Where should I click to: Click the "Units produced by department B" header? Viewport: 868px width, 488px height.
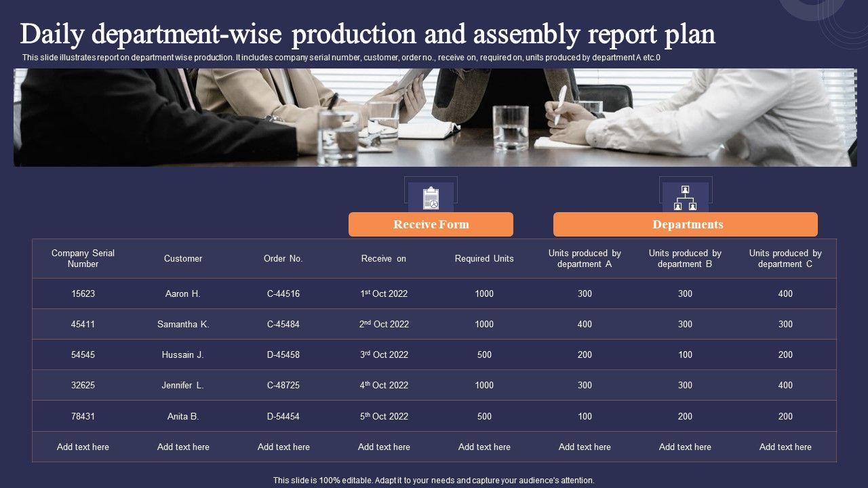(685, 258)
